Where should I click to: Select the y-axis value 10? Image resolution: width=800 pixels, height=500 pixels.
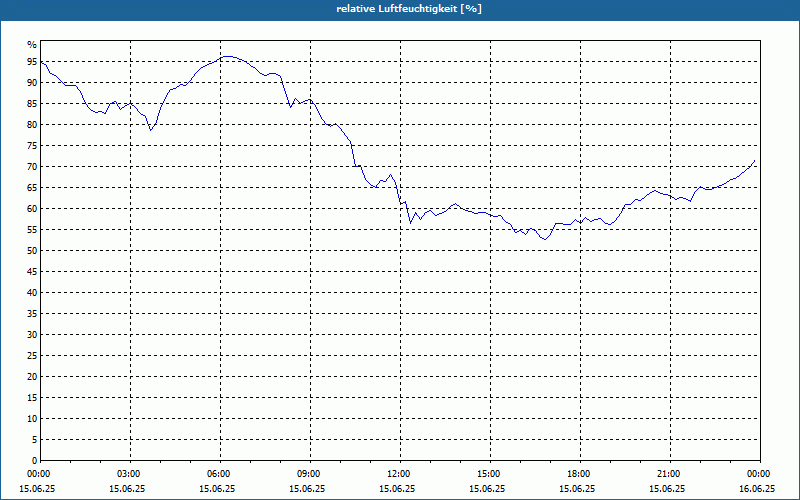click(x=32, y=418)
